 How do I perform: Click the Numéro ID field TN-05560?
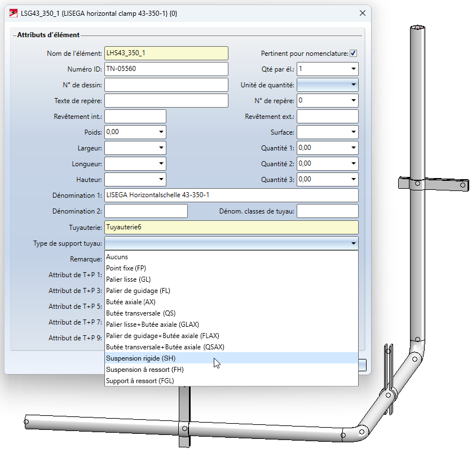click(166, 69)
